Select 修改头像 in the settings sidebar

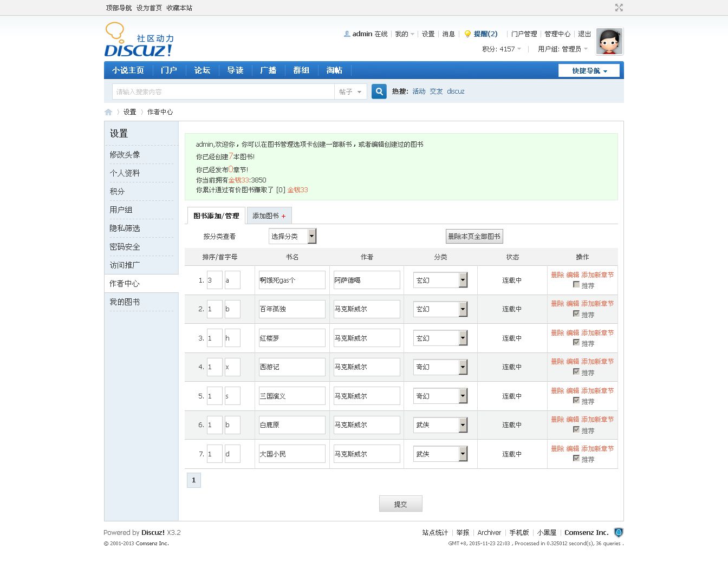[125, 155]
